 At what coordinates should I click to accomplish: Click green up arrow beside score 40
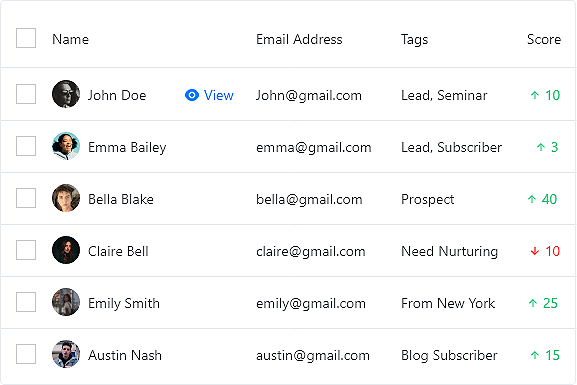tap(532, 199)
